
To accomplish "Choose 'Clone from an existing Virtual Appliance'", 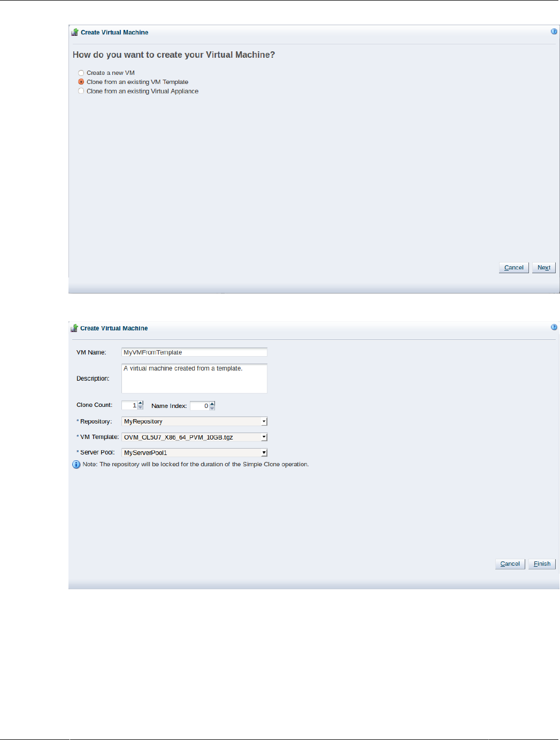I will coord(81,91).
